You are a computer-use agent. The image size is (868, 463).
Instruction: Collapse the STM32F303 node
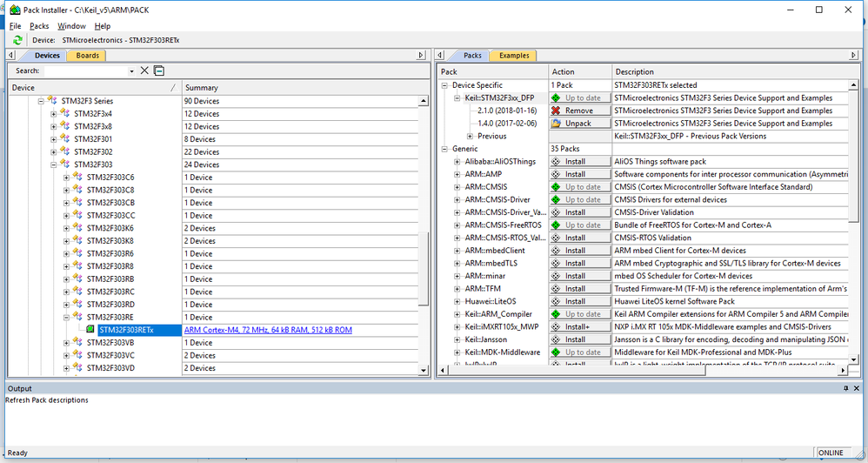(54, 165)
